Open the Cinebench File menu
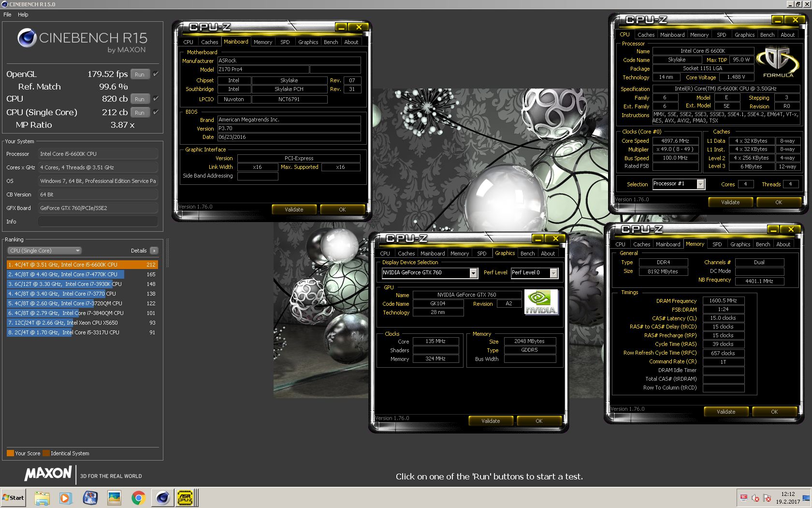The width and height of the screenshot is (812, 508). tap(7, 15)
